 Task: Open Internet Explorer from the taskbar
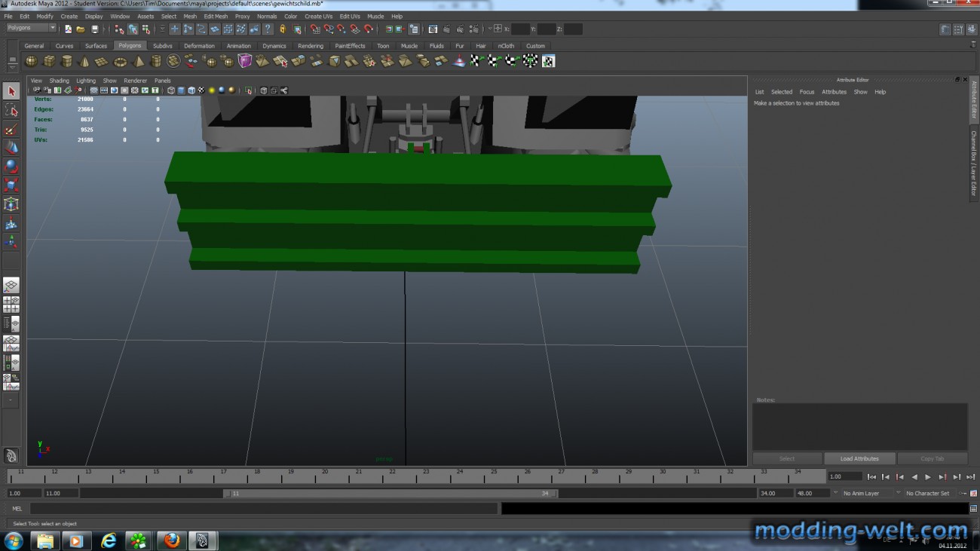pos(109,540)
